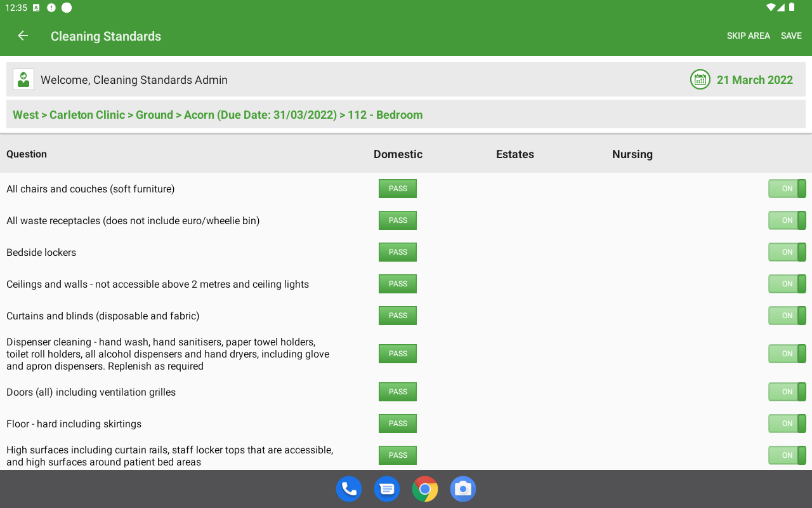
Task: Toggle ON switch for All waste receptacles
Action: tap(787, 220)
